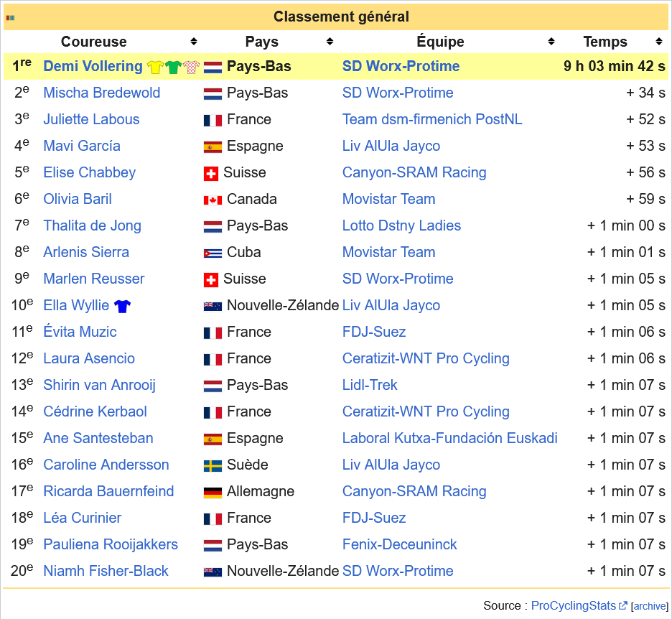Click the French flag in Léa Curinier's row

[x=213, y=519]
